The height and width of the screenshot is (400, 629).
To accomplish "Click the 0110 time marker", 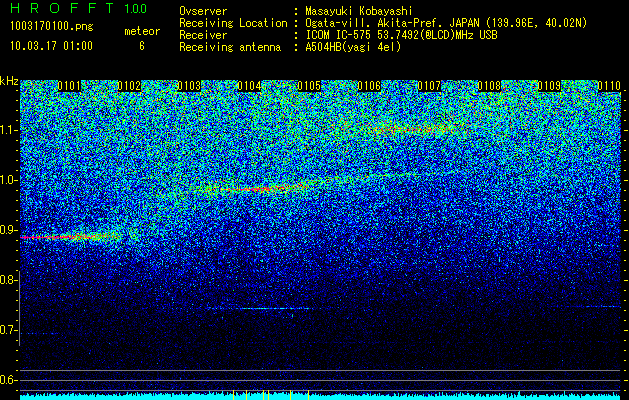I will 609,86.
